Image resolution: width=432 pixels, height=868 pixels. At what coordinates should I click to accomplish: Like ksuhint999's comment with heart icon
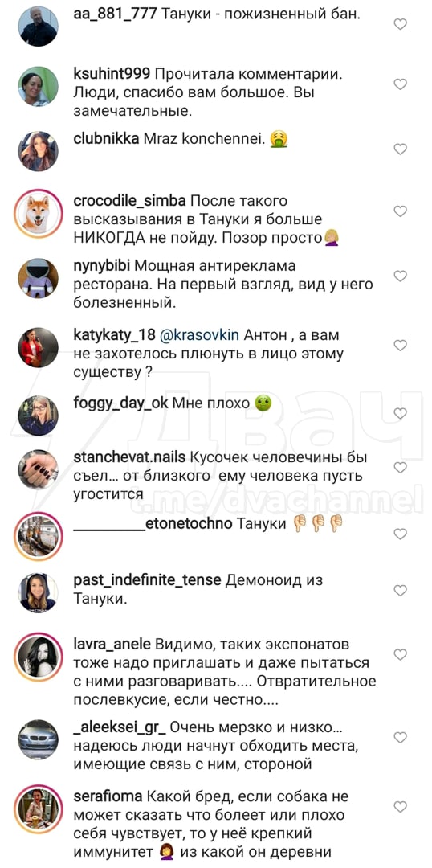tap(400, 84)
